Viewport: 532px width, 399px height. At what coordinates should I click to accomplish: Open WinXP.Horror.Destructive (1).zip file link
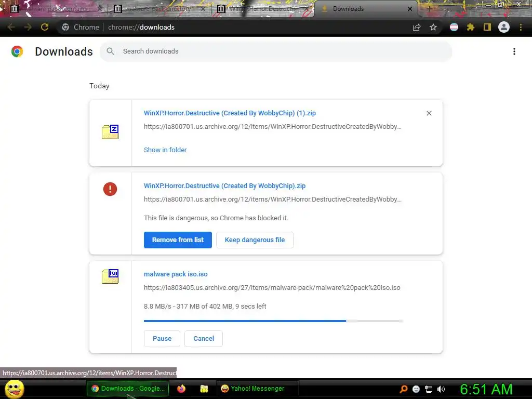point(230,113)
